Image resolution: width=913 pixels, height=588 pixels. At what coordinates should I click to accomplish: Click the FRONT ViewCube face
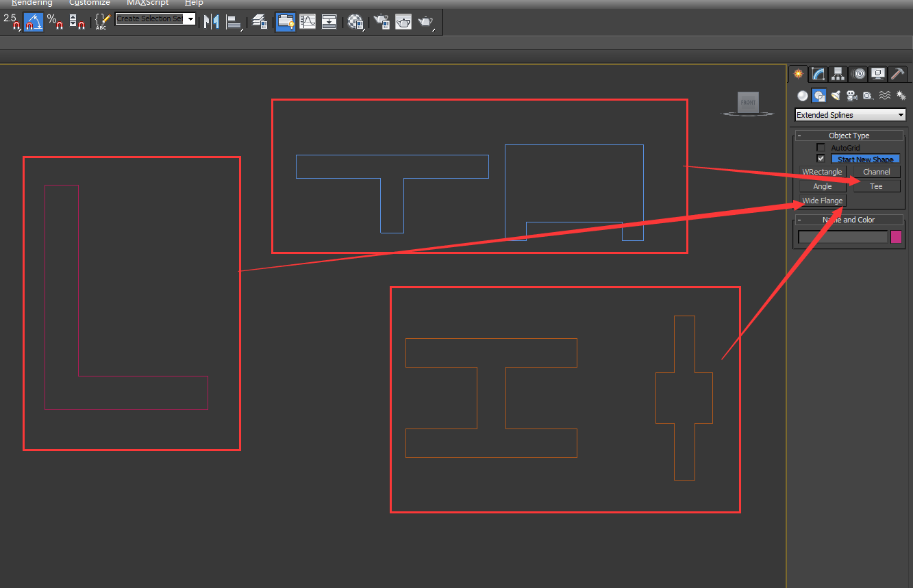point(748,103)
